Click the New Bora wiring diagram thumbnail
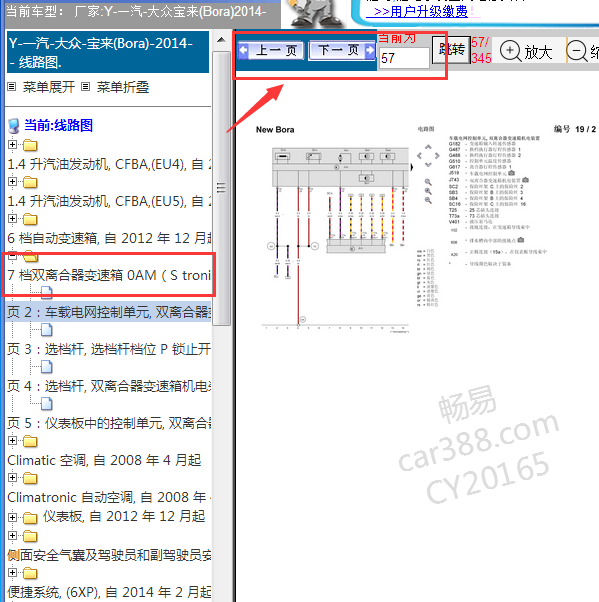 point(335,238)
